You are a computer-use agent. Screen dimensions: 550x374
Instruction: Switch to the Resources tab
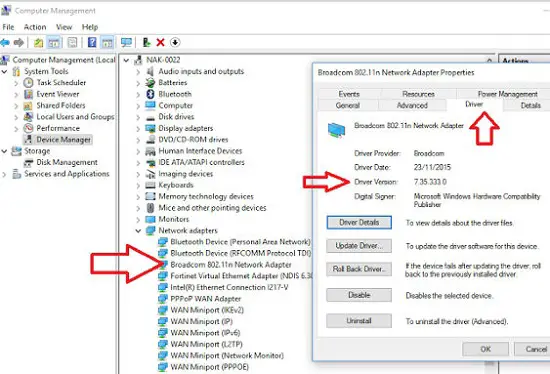pos(418,94)
